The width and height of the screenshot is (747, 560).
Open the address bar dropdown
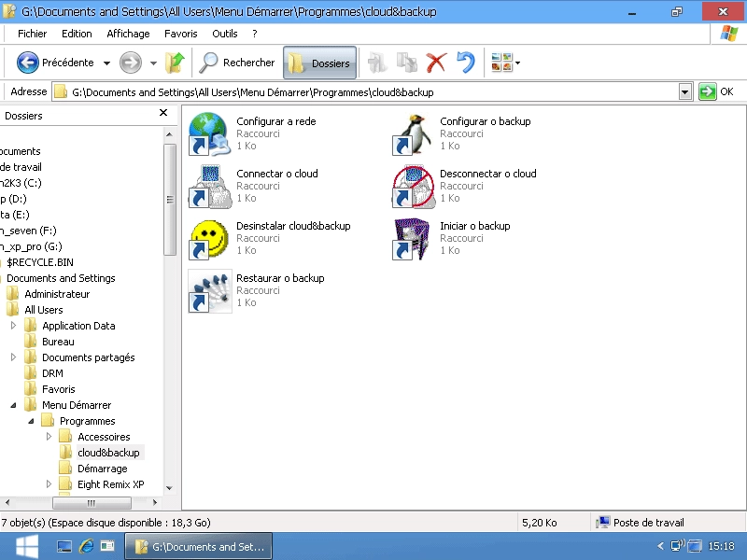coord(685,91)
